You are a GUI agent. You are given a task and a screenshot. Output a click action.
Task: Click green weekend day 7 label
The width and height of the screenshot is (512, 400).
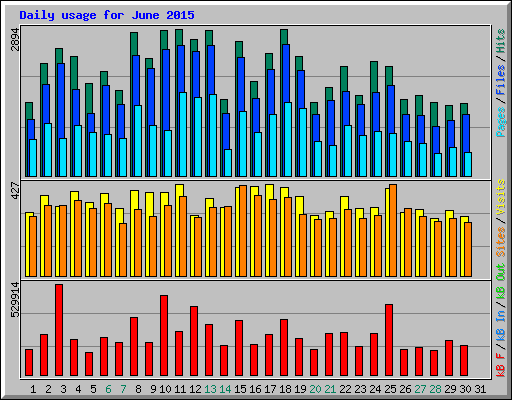click(x=123, y=389)
